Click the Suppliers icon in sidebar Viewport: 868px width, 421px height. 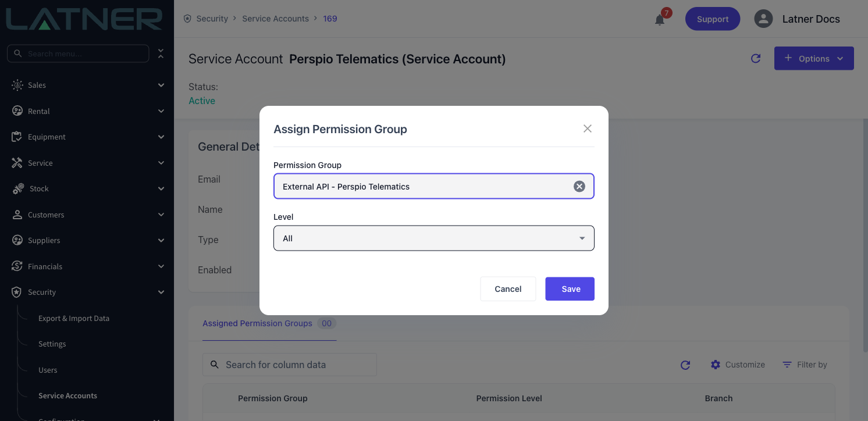17,240
